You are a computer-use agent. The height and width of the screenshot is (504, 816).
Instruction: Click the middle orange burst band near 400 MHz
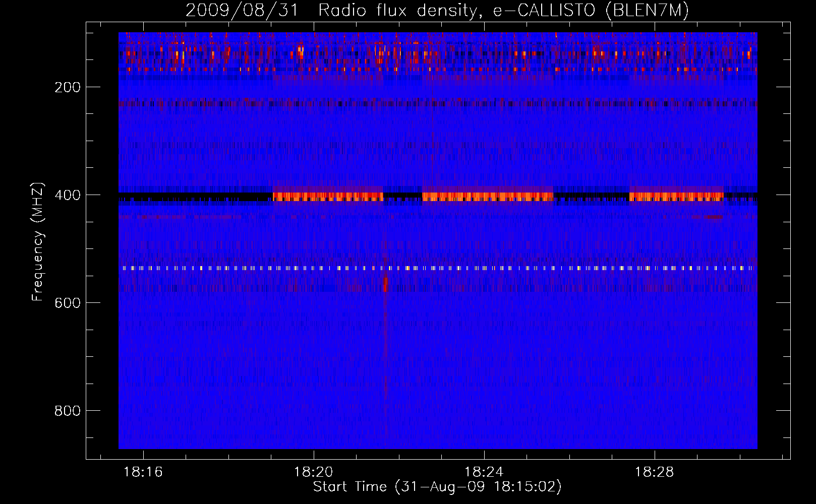pos(488,197)
